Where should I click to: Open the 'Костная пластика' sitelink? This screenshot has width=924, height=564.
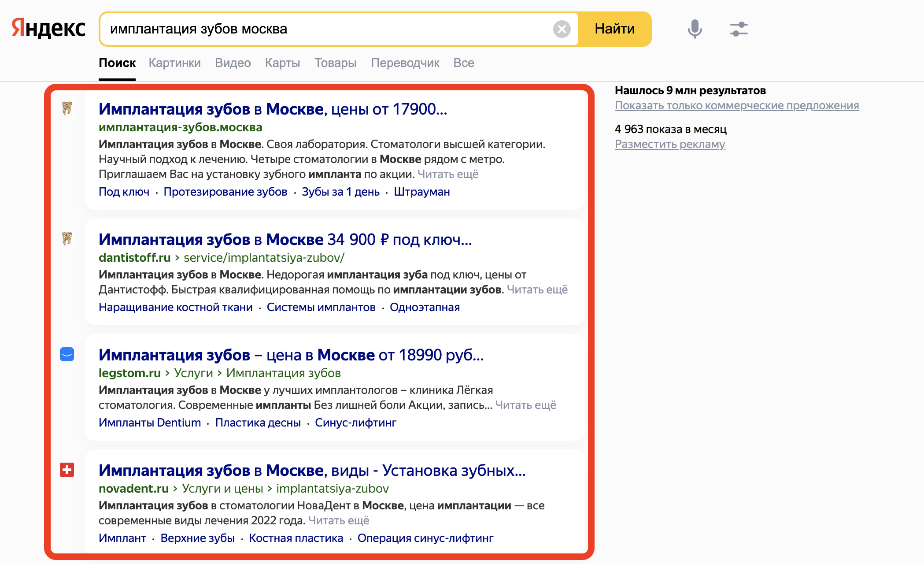[296, 538]
